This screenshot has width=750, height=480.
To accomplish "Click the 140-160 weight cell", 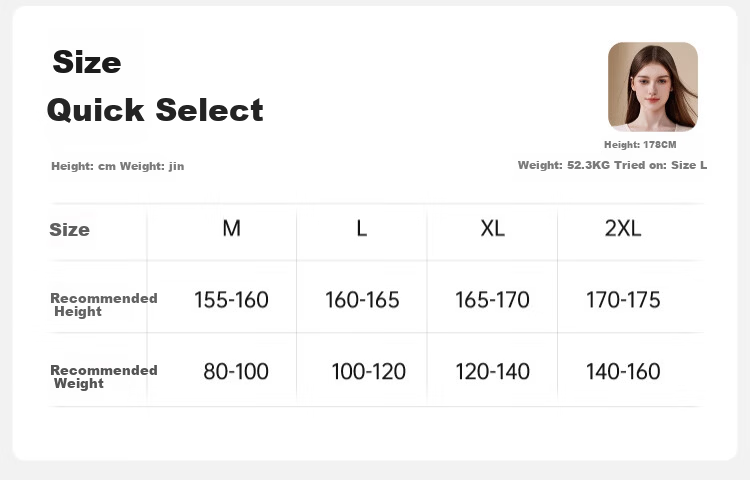I will click(x=623, y=371).
